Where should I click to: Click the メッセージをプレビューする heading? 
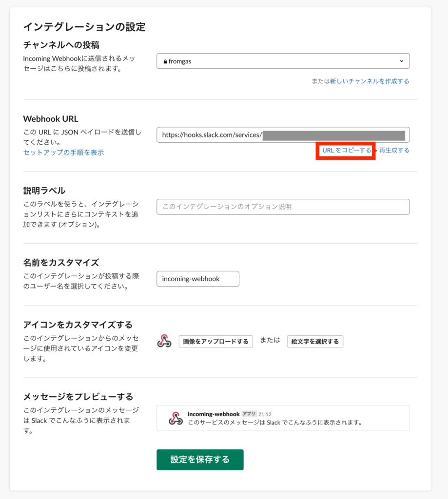pos(78,397)
